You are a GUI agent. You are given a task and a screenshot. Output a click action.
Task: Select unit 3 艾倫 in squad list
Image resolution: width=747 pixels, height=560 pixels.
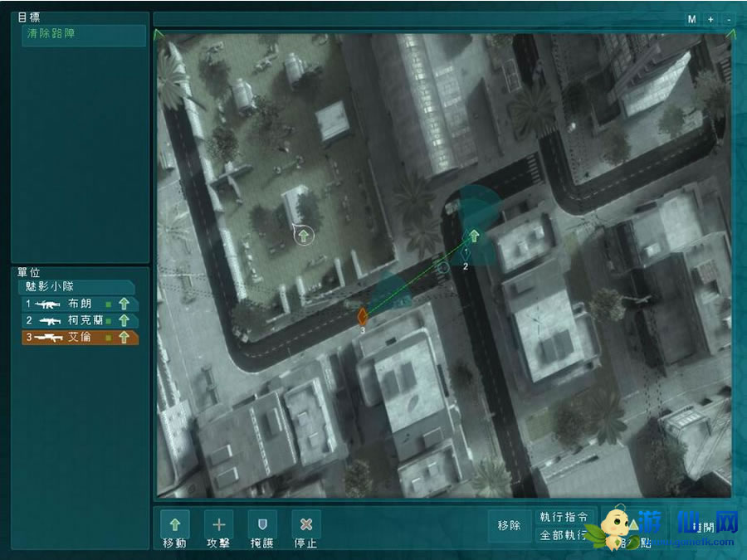coord(80,338)
